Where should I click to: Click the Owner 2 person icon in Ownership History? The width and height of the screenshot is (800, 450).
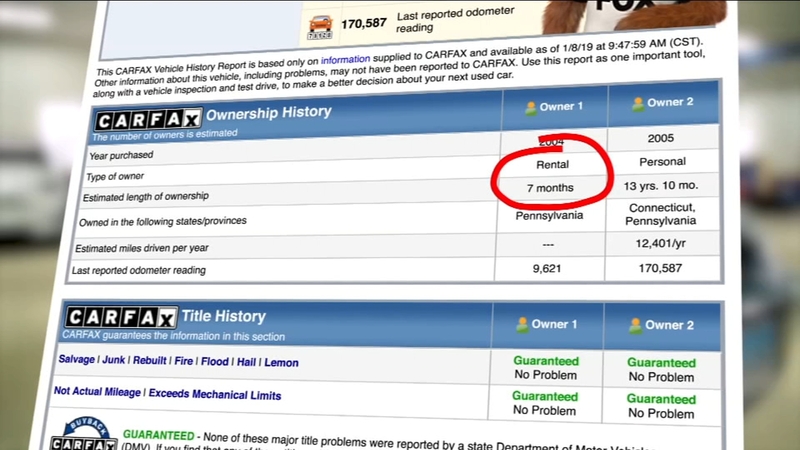tap(638, 104)
